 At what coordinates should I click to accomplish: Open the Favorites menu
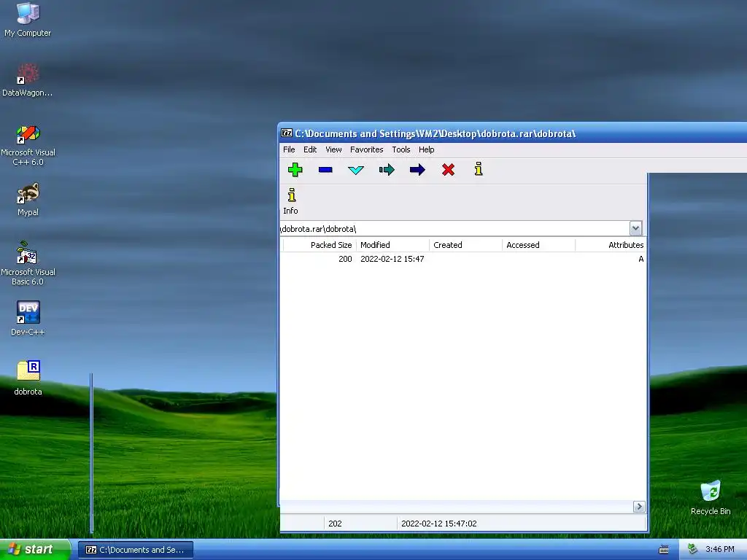coord(366,149)
